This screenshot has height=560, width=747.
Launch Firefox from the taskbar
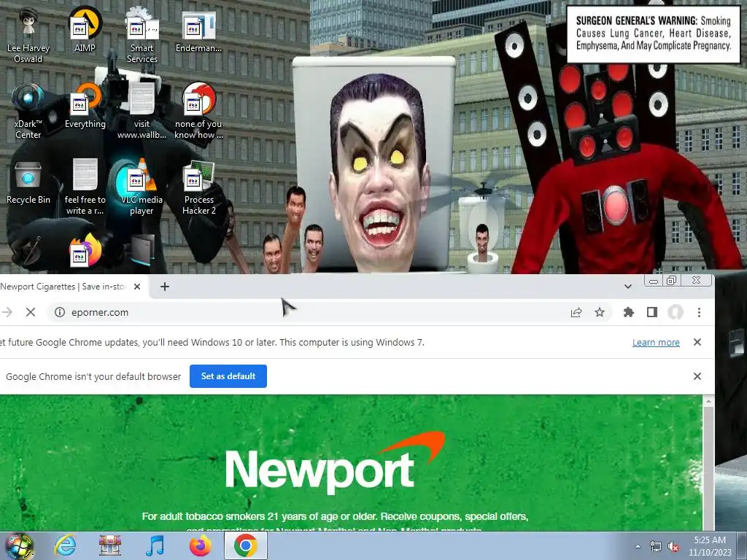coord(200,545)
